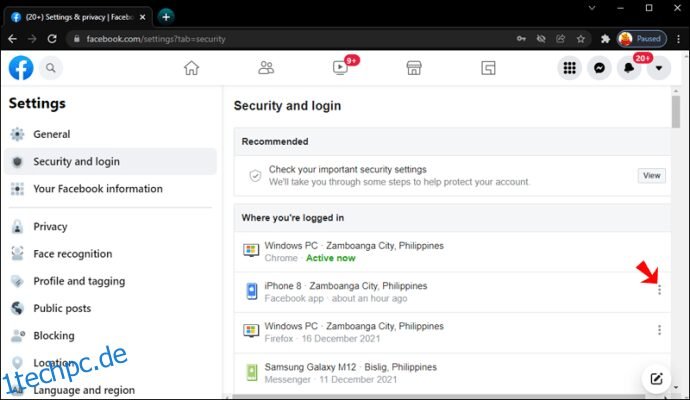The height and width of the screenshot is (400, 690).
Task: Open the Chrome profile Paused button
Action: pos(642,39)
